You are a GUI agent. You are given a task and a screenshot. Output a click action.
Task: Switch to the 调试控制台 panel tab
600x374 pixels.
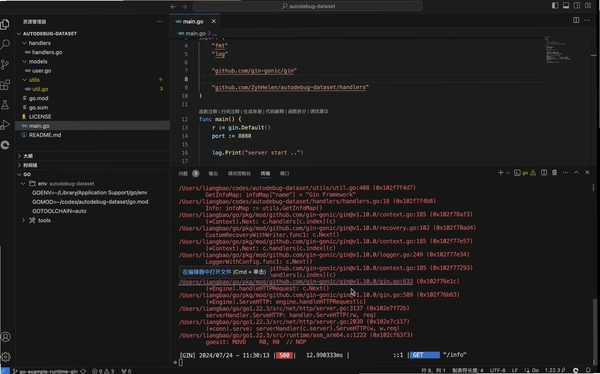click(x=239, y=173)
